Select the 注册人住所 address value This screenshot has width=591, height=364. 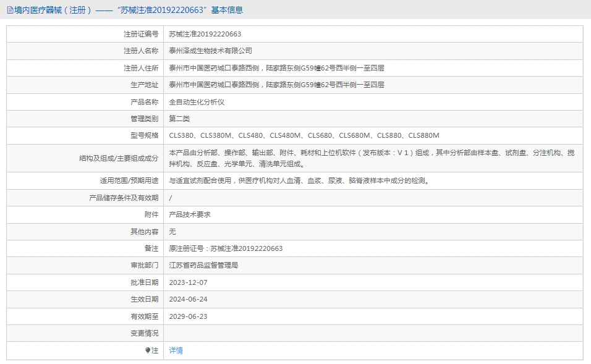pos(277,68)
